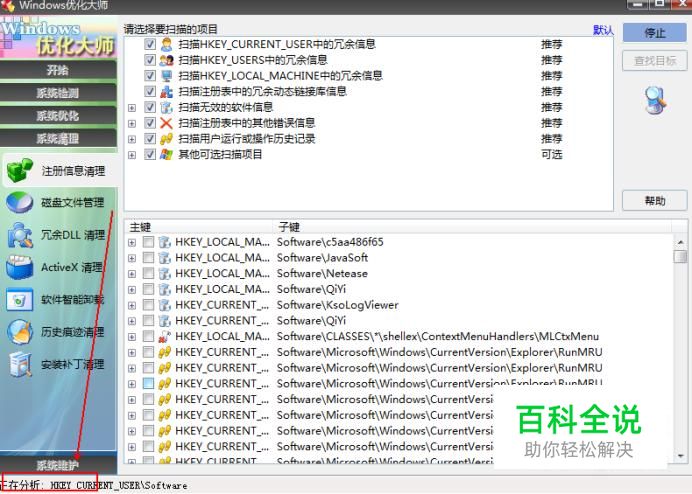Uncheck 扫描HKEY_USERS中的冗余信息
The height and width of the screenshot is (494, 692).
tap(150, 60)
